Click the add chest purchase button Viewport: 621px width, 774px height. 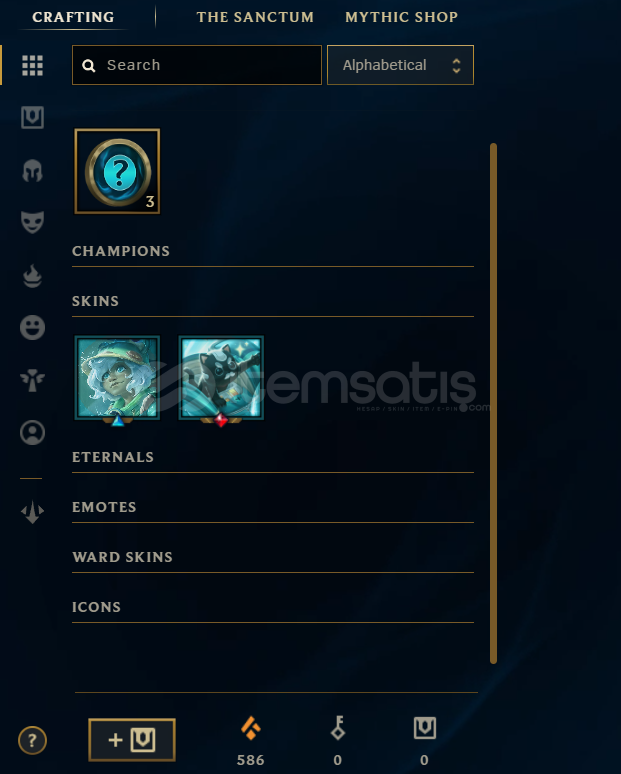[x=132, y=739]
